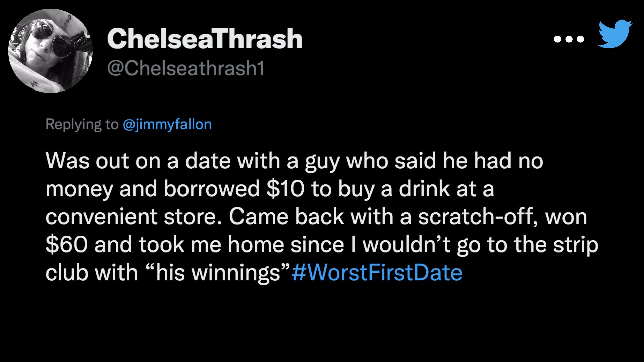
Task: Click the quoted phrase 'his winnings'
Action: point(219,273)
